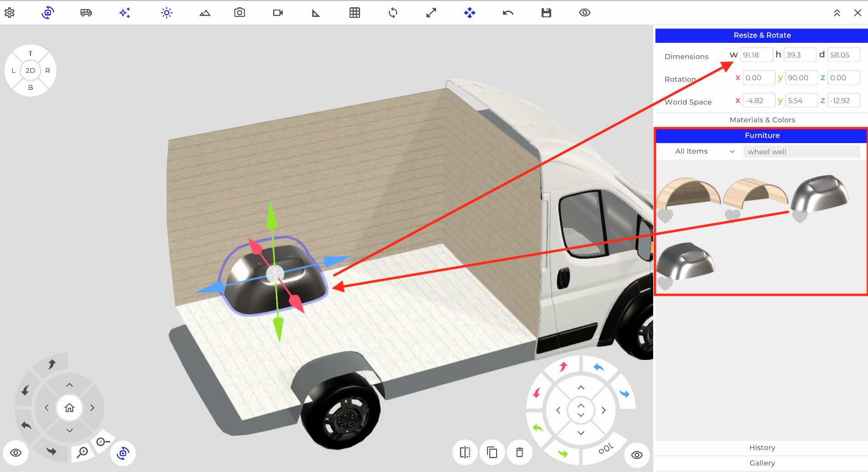Toggle the eye icon at bottom left corner

(16, 453)
